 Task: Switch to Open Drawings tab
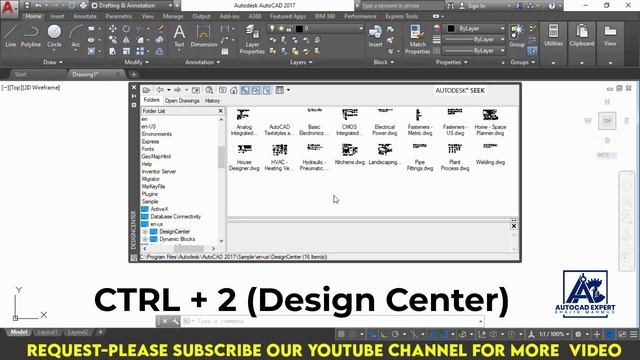pyautogui.click(x=182, y=101)
